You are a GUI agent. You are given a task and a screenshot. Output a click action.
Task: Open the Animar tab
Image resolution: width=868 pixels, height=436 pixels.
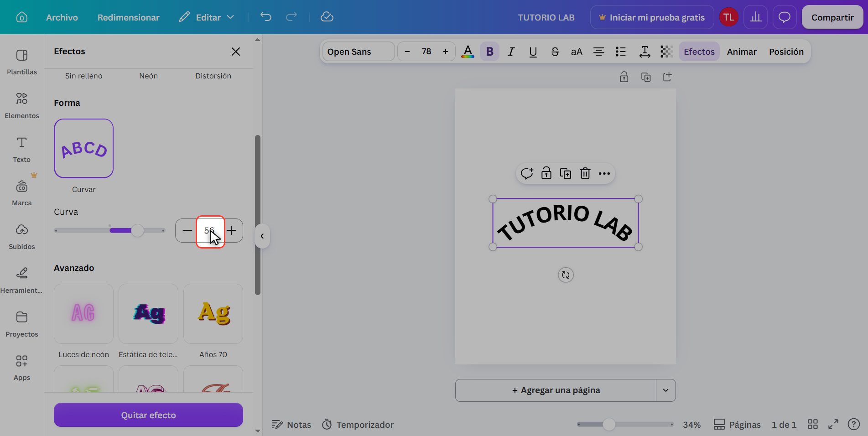coord(742,52)
